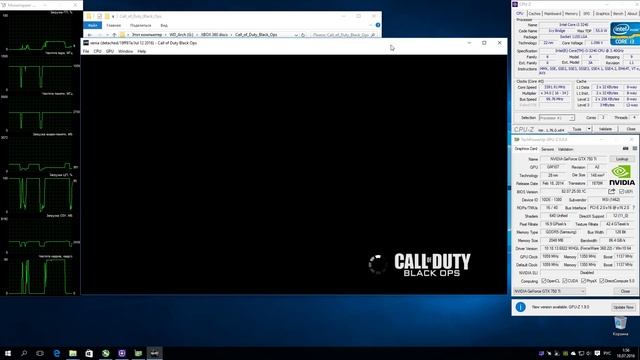Open the Share ribbon tab in File Explorer

140,25
